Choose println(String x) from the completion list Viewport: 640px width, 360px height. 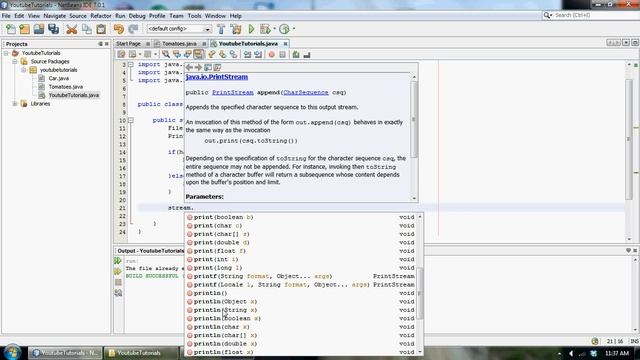(x=300, y=310)
